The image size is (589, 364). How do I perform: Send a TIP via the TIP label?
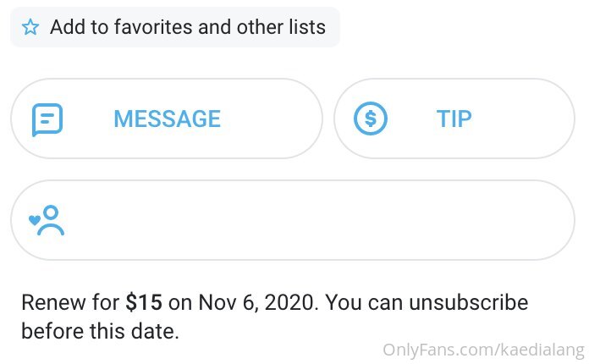click(454, 119)
